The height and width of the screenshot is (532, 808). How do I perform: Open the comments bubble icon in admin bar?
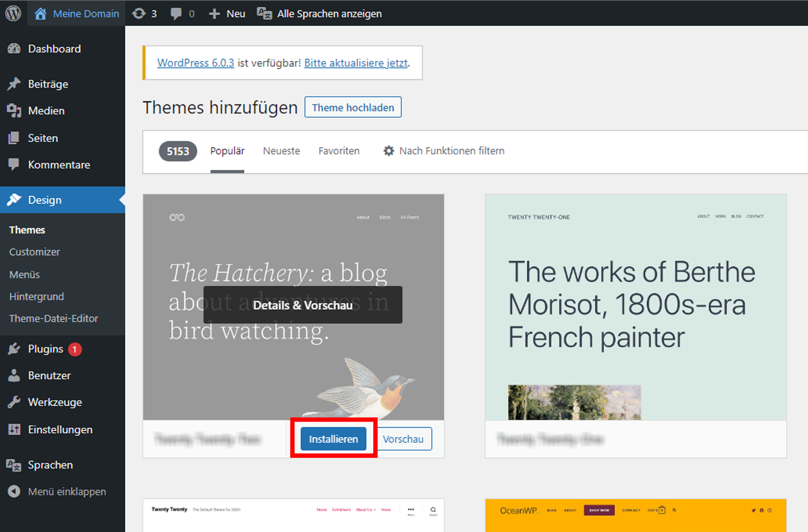tap(176, 14)
